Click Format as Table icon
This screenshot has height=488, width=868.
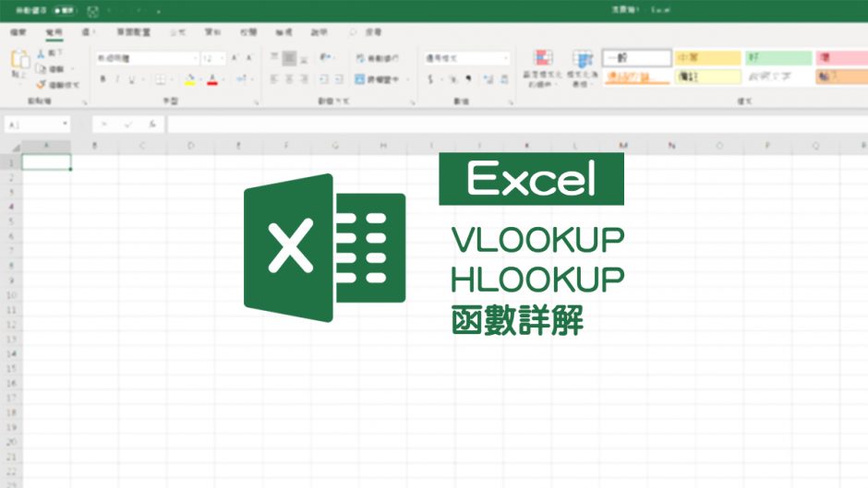pos(582,61)
